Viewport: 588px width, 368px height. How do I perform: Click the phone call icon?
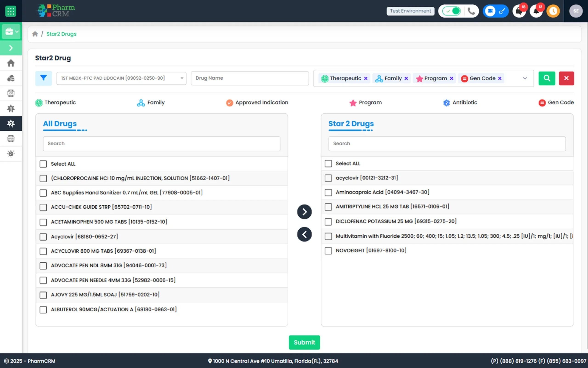pos(471,11)
